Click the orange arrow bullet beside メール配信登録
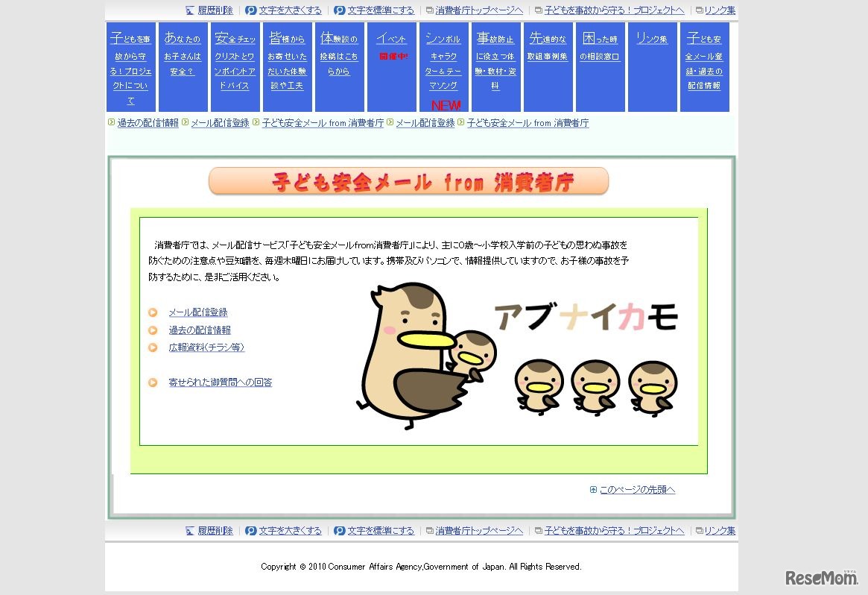The height and width of the screenshot is (595, 868). pos(153,312)
